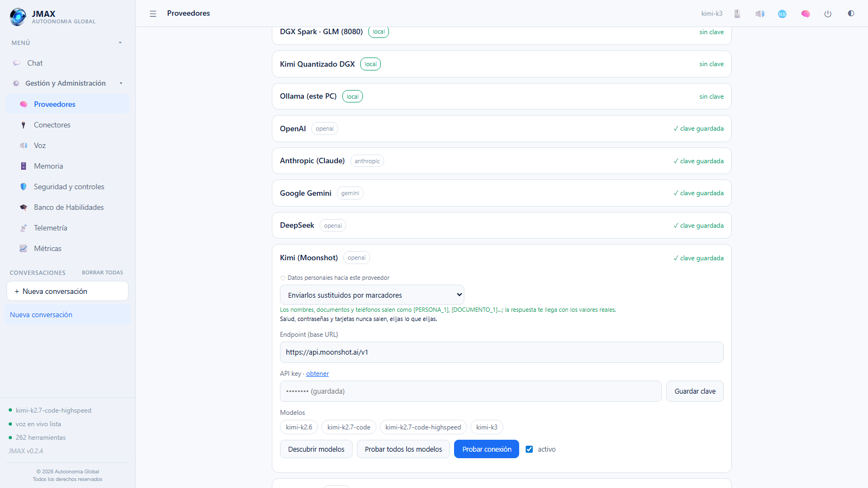Image resolution: width=868 pixels, height=488 pixels.
Task: Open the Chat menu item
Action: [x=68, y=63]
